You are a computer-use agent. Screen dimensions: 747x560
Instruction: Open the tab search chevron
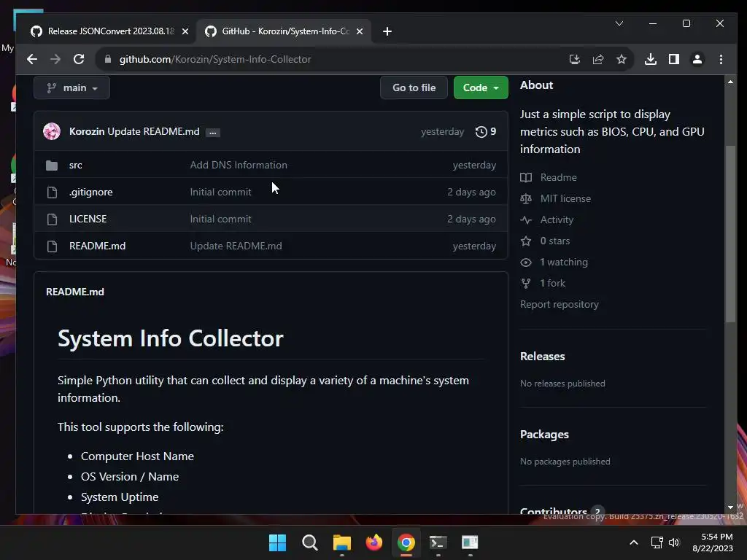[x=619, y=23]
